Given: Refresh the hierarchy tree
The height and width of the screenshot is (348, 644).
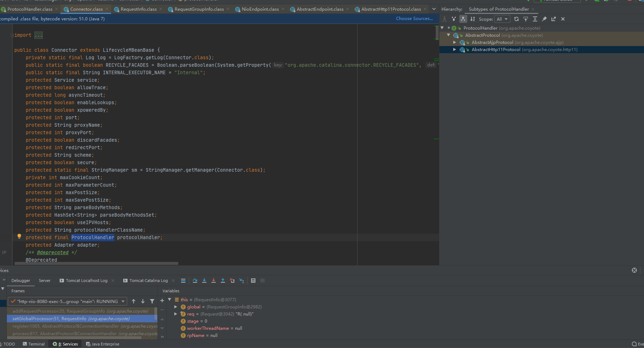Looking at the screenshot, I should pyautogui.click(x=516, y=19).
